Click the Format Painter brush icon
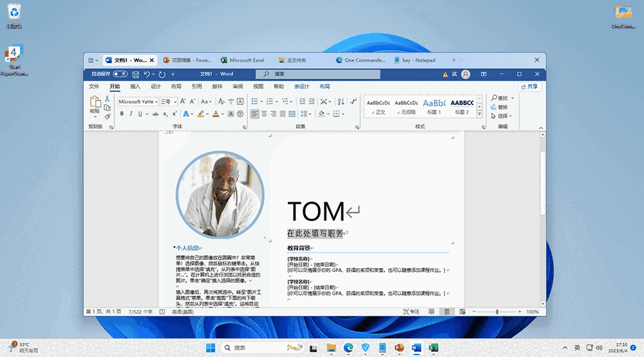Viewport: 644px width, 357px height. 108,117
